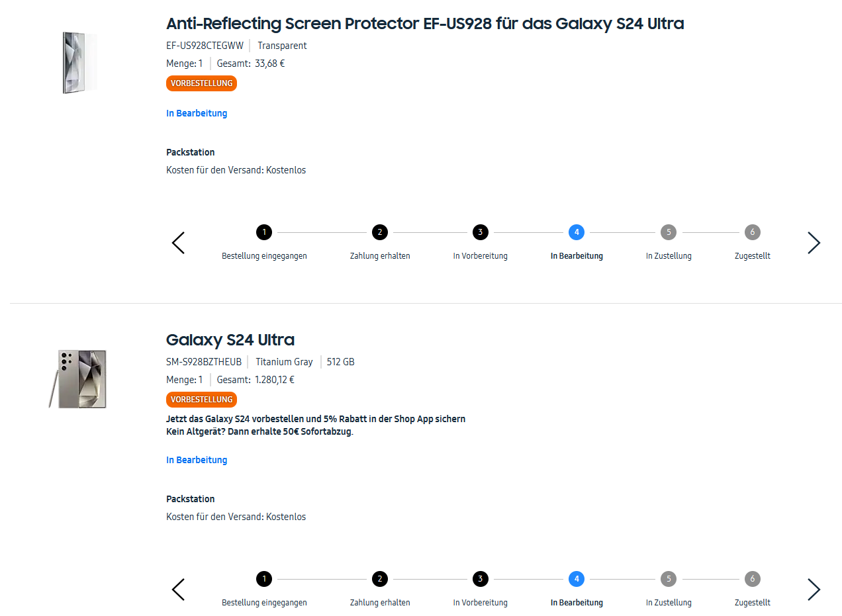
Task: Select step 1 circle in screen protector tracker
Action: 264,232
